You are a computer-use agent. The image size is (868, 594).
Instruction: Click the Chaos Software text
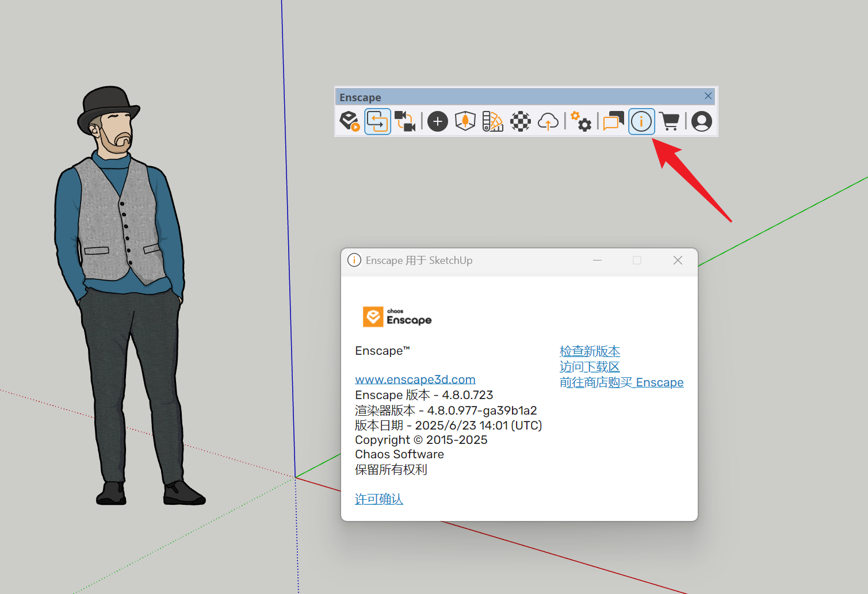coord(399,454)
